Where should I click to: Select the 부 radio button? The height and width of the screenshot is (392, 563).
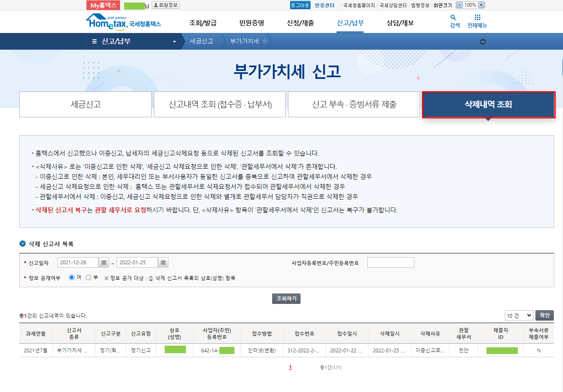pos(88,277)
